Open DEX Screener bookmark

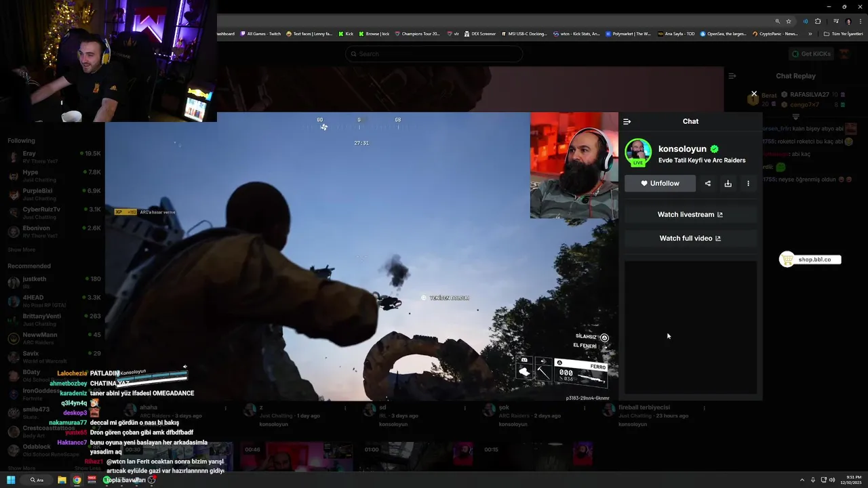pyautogui.click(x=480, y=33)
